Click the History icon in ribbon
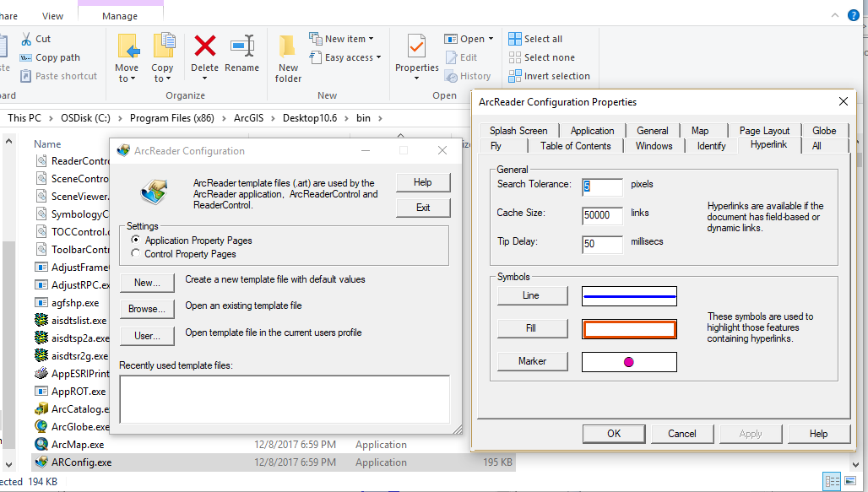Screen dimensions: 868x492 (451, 76)
